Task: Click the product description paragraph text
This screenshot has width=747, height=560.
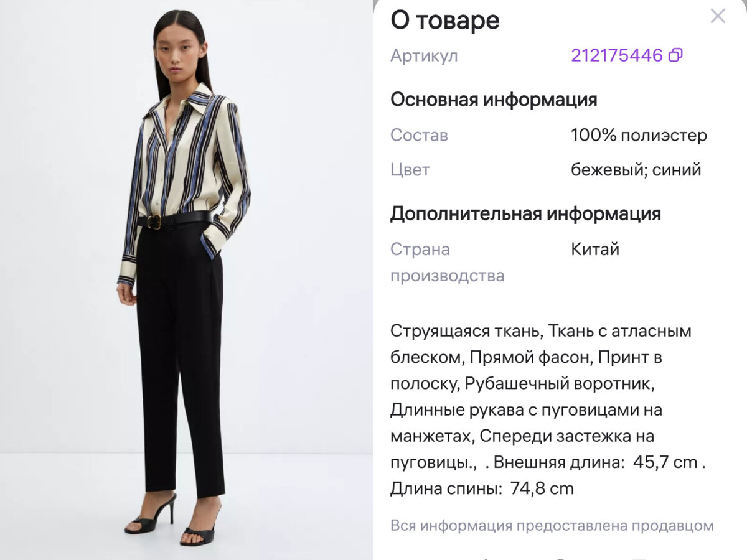Action: coord(548,410)
